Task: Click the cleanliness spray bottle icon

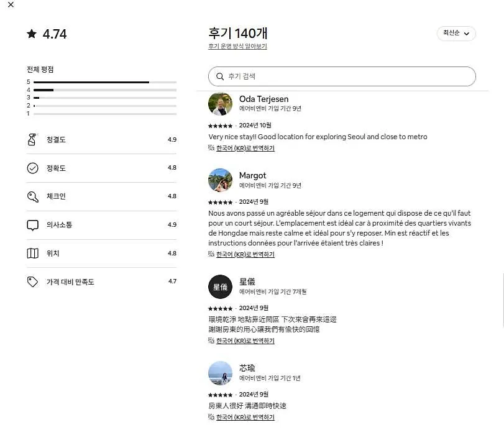Action: (x=32, y=139)
